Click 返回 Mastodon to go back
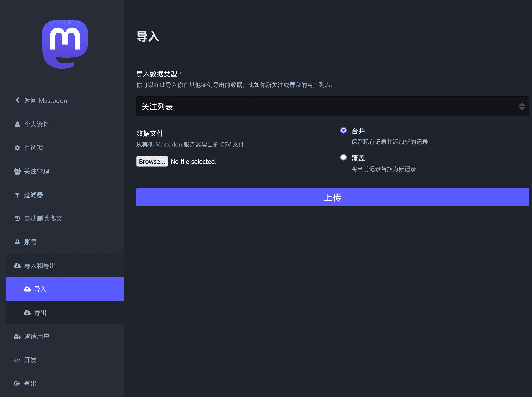 pos(45,100)
